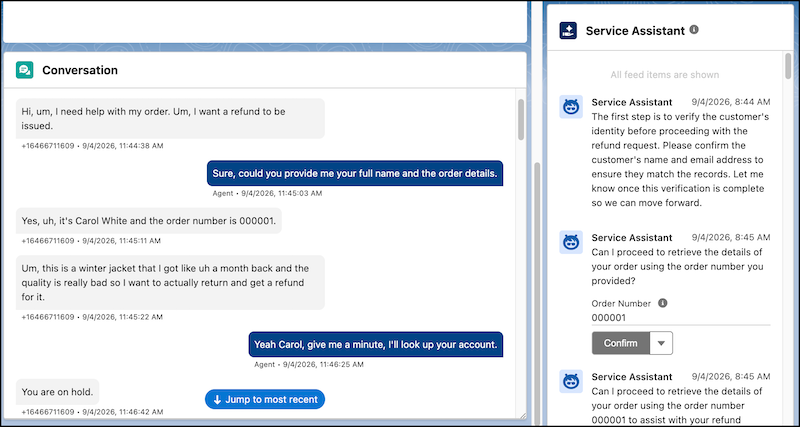The image size is (800, 427).
Task: Select the customer message requesting a refund
Action: click(170, 118)
